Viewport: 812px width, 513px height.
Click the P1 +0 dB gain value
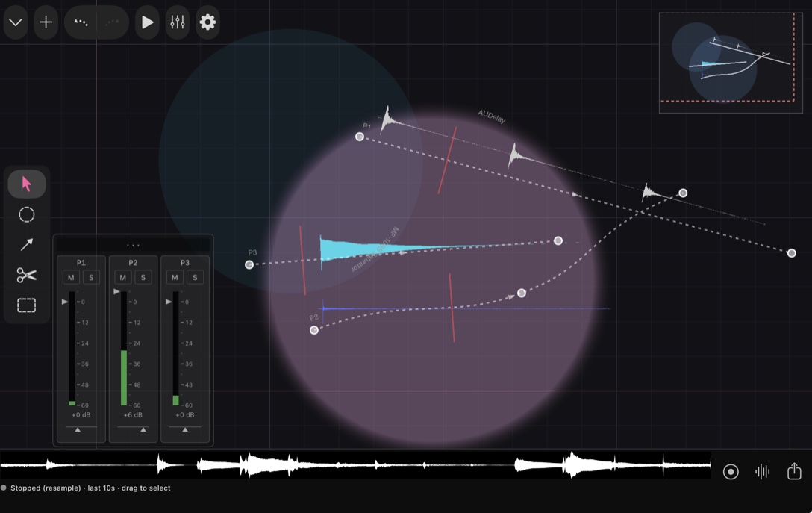click(81, 415)
